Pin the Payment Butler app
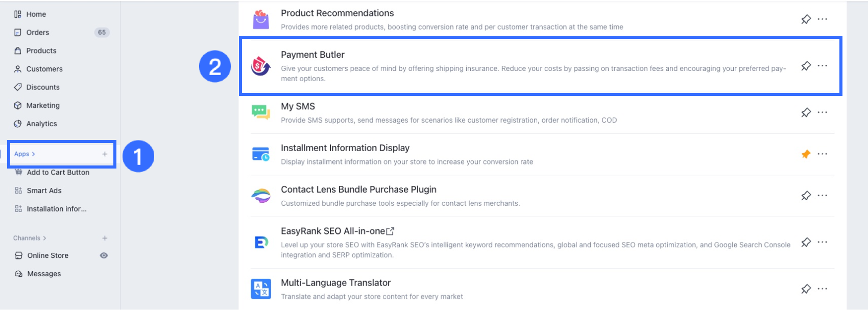 point(806,66)
